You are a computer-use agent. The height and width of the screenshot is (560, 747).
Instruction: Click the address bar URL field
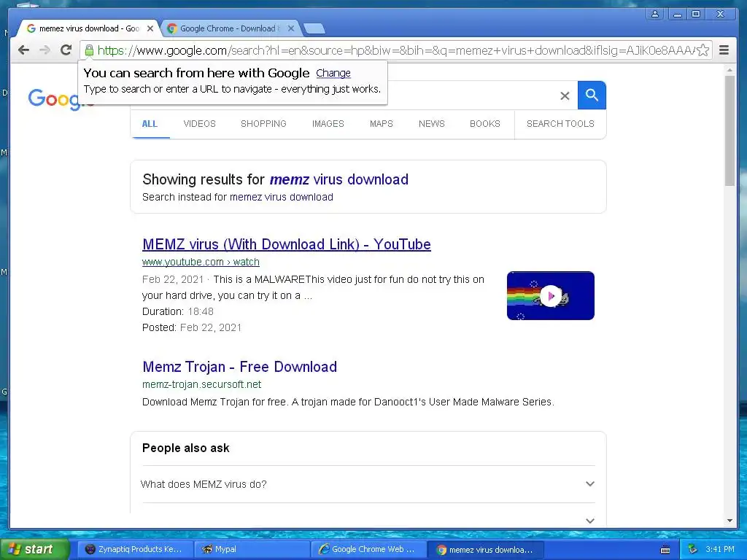pos(395,50)
